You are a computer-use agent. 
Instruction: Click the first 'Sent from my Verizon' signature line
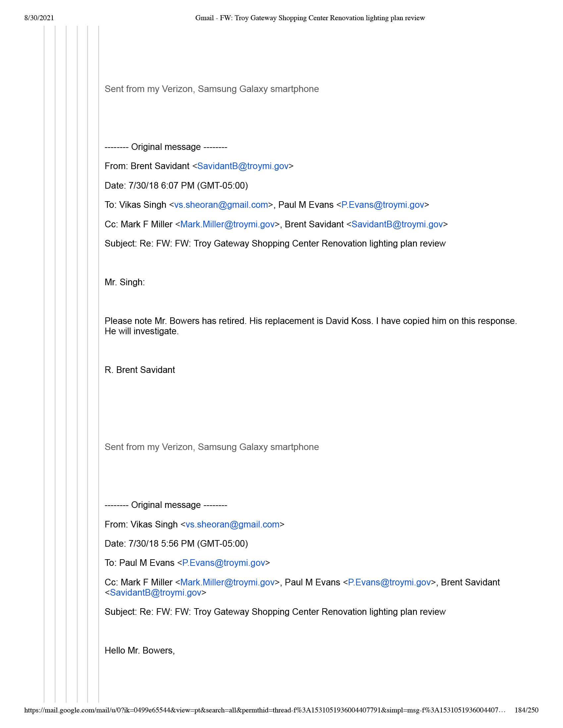212,89
